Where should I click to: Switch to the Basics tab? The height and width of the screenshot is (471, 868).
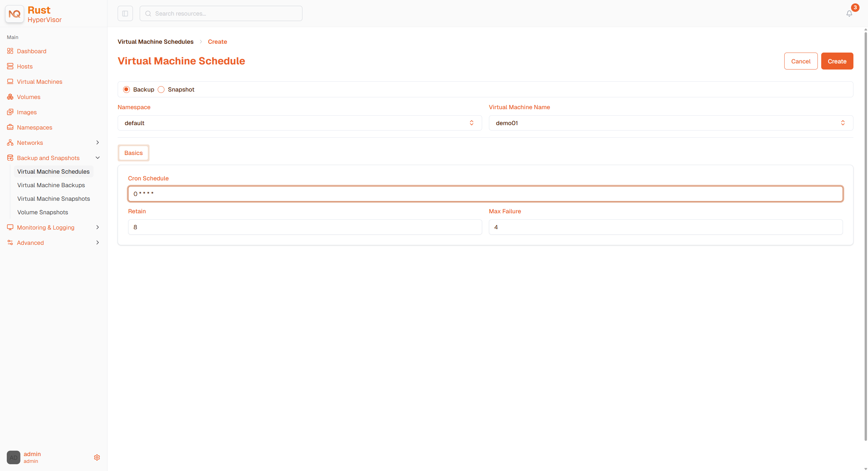[x=134, y=153]
